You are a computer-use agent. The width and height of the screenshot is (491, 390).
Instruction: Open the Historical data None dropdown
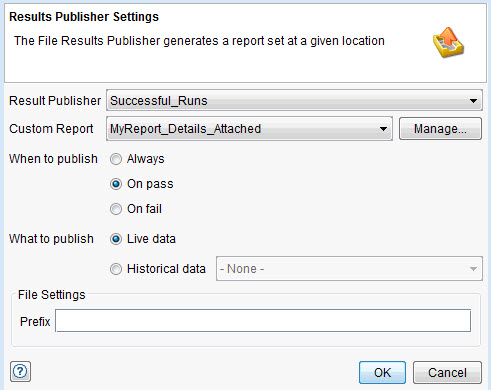click(x=349, y=269)
